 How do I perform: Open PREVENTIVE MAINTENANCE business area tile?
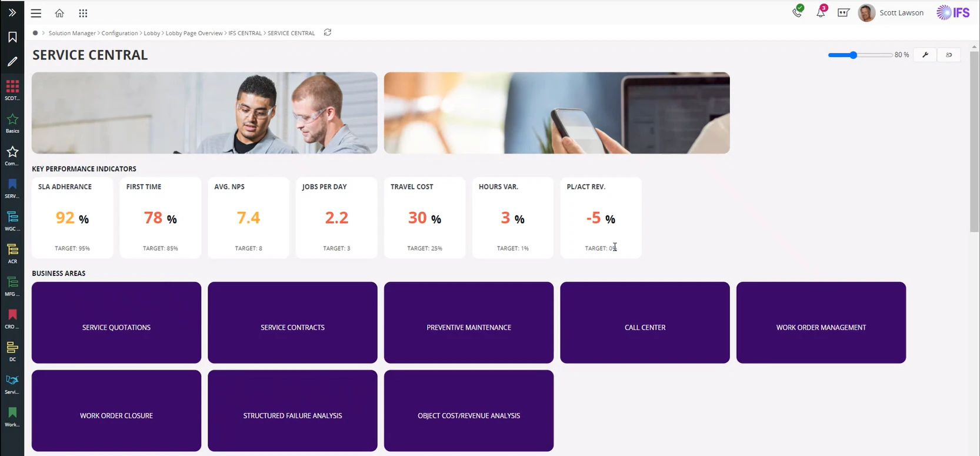point(469,322)
